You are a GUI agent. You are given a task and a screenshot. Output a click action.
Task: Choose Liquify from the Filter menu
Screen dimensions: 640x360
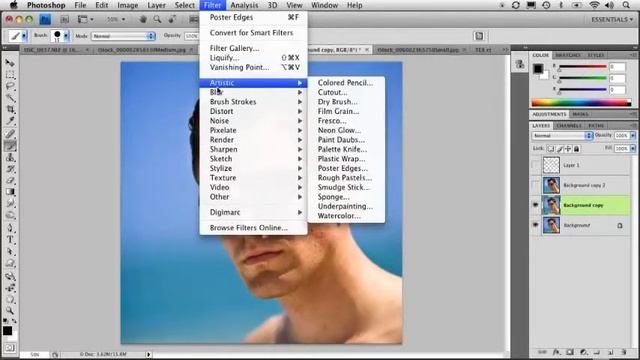point(253,58)
